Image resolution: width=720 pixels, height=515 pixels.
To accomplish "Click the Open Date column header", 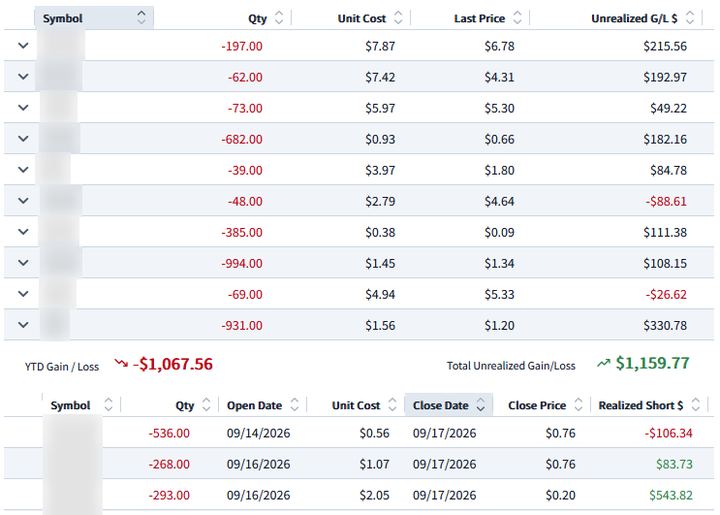I will (x=254, y=405).
